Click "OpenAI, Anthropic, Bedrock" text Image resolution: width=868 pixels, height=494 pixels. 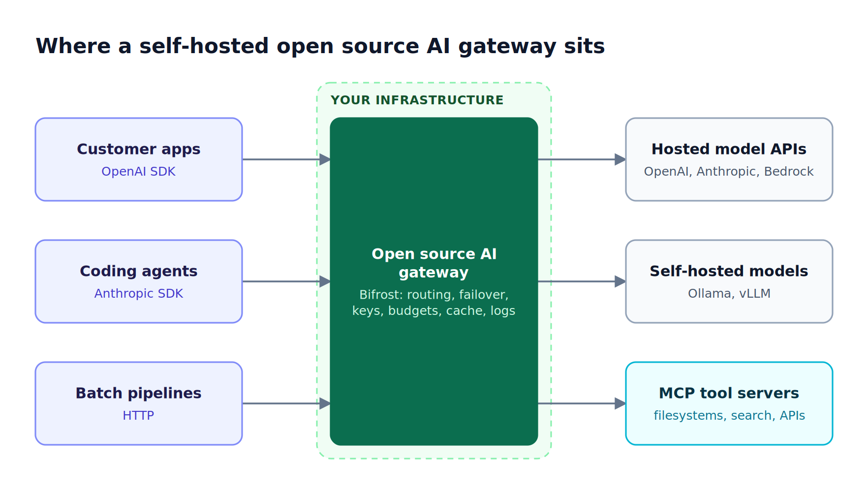coord(729,171)
